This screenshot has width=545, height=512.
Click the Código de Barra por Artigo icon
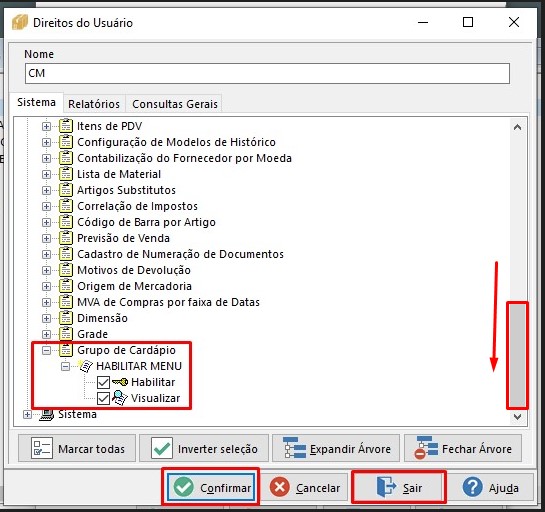click(x=66, y=222)
